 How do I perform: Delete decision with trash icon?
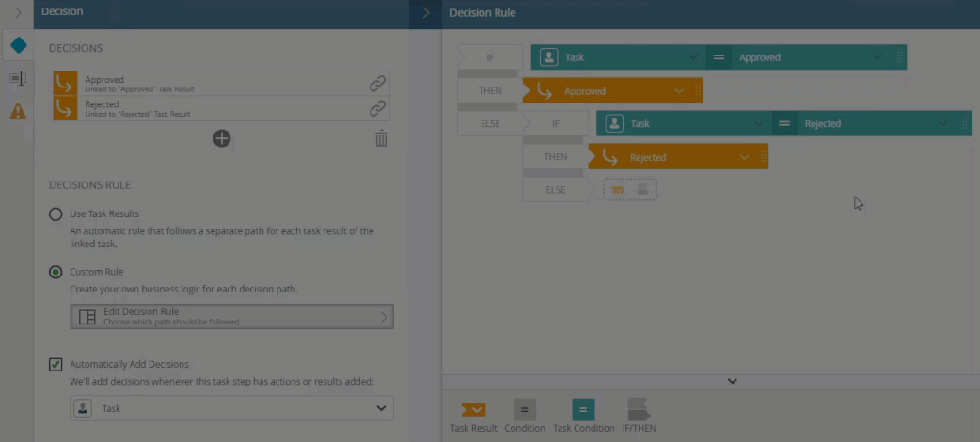click(x=381, y=138)
